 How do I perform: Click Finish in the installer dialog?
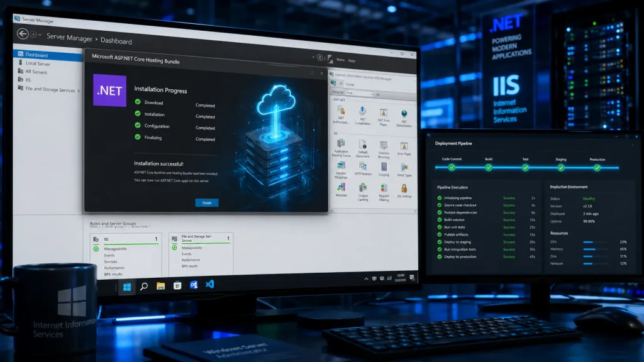click(x=207, y=203)
